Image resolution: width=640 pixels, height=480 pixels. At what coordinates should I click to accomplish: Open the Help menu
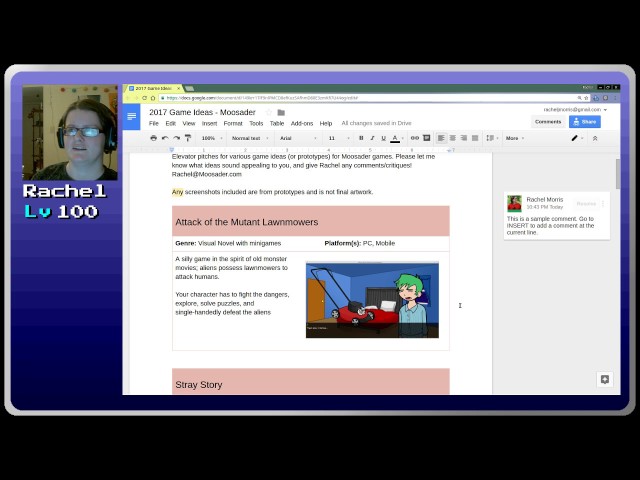coord(326,123)
